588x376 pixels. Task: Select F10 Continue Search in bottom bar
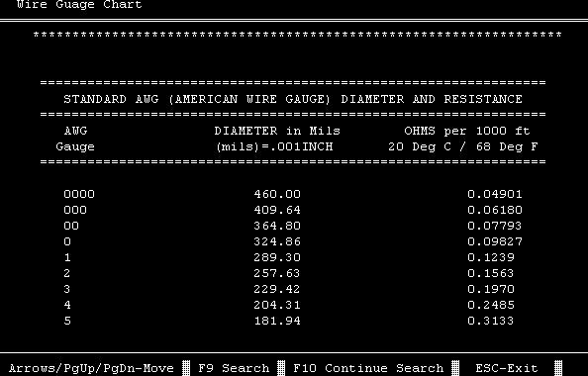[368, 368]
